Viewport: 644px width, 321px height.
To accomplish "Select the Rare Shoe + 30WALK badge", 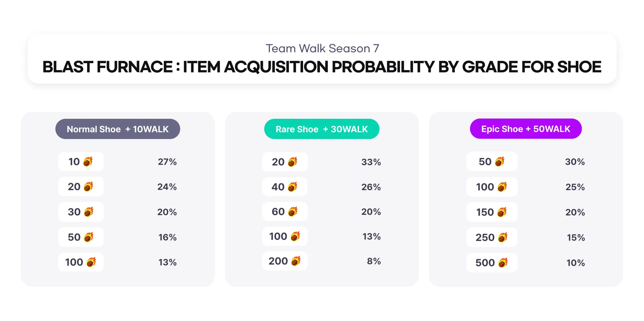I will point(322,129).
